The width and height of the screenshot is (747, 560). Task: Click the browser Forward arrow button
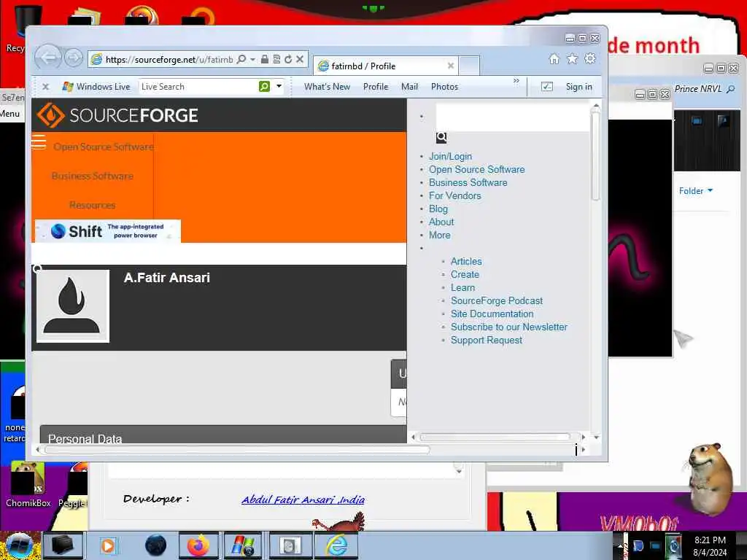(74, 58)
